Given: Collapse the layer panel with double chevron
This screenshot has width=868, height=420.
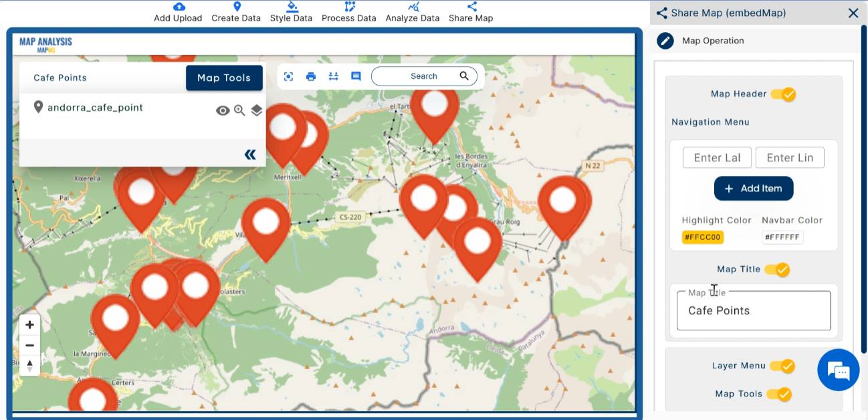Looking at the screenshot, I should (x=250, y=154).
